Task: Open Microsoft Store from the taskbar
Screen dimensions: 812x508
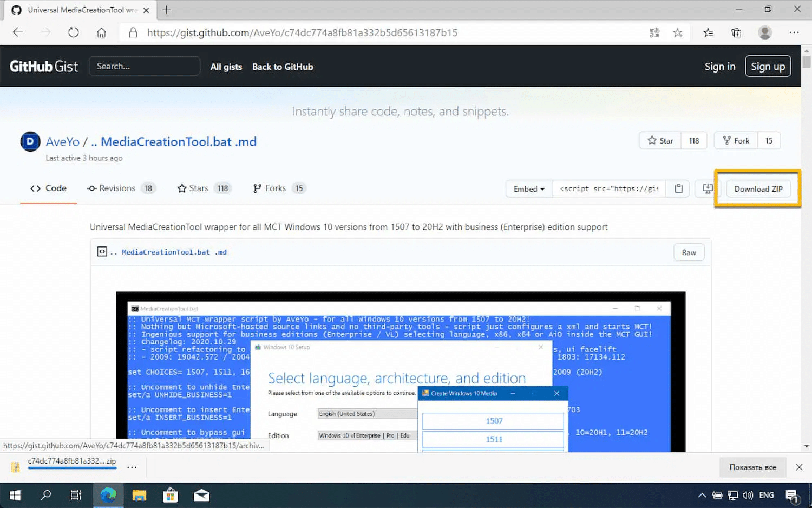Action: (x=171, y=495)
